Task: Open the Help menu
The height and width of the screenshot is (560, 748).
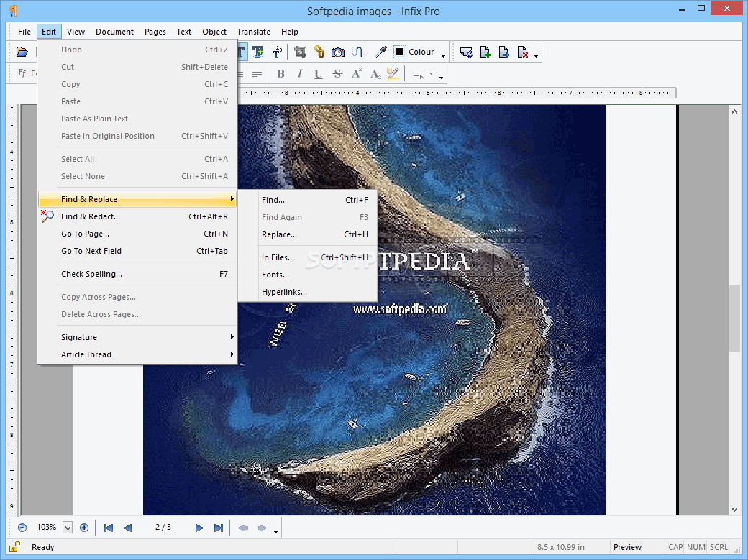Action: click(x=290, y=32)
